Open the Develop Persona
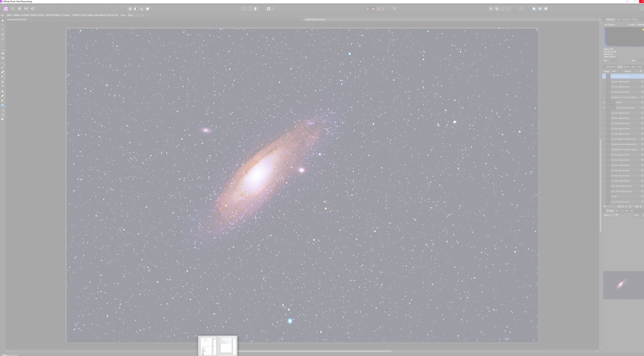Image resolution: width=644 pixels, height=356 pixels. [19, 9]
